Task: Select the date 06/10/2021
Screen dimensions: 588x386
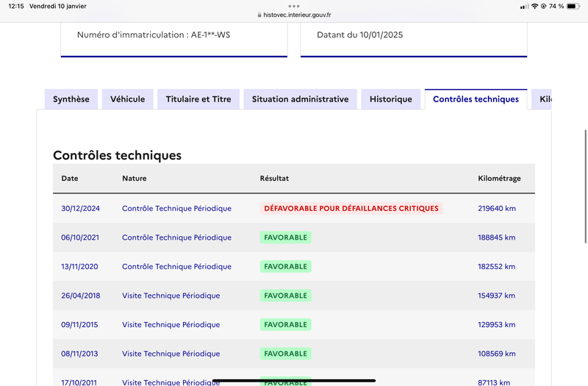Action: tap(80, 237)
